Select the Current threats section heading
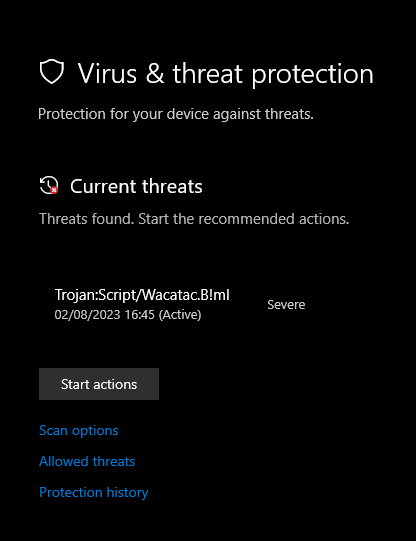The height and width of the screenshot is (541, 416). pos(136,186)
